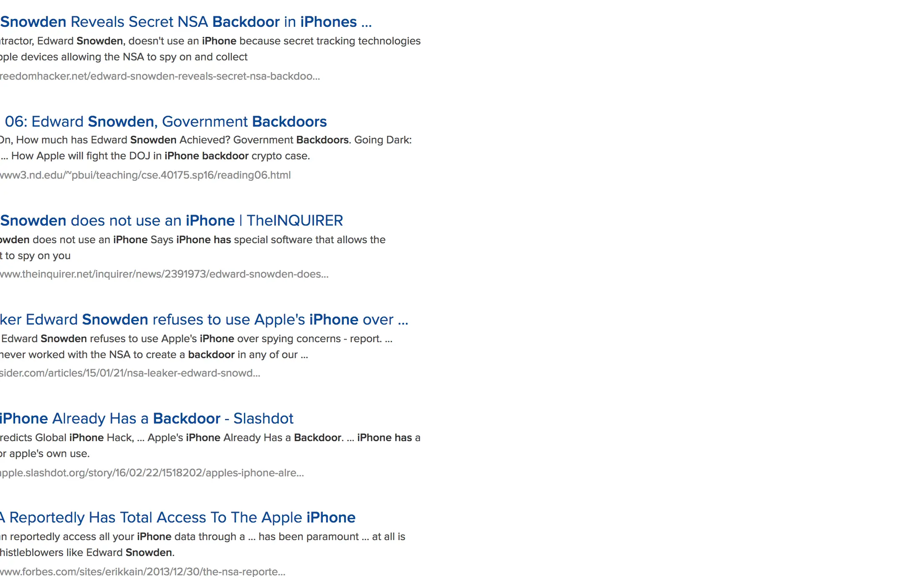
Task: Click the freedomhacker.net result URL
Action: [160, 76]
